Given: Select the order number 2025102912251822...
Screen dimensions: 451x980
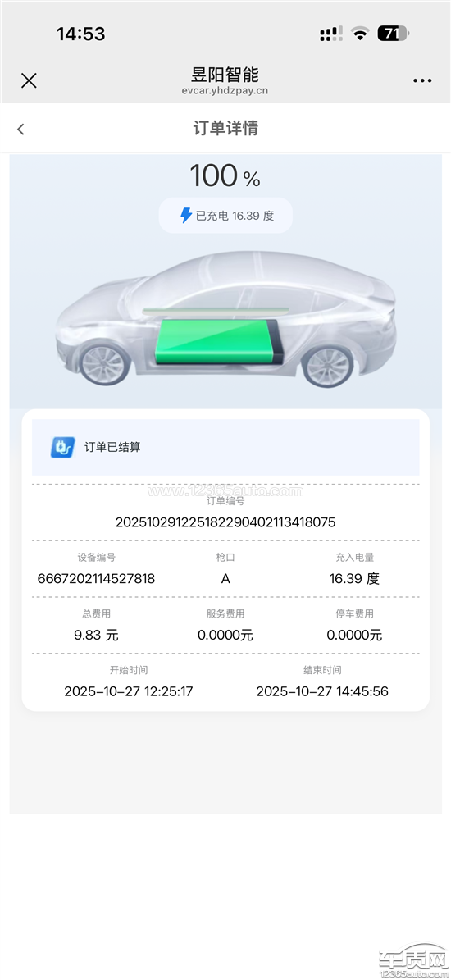Looking at the screenshot, I should pyautogui.click(x=225, y=522).
